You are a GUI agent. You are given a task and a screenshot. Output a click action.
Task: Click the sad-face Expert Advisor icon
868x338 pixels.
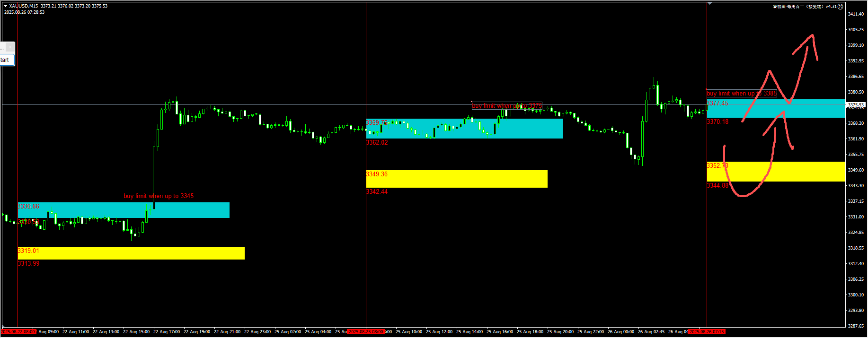pyautogui.click(x=841, y=7)
